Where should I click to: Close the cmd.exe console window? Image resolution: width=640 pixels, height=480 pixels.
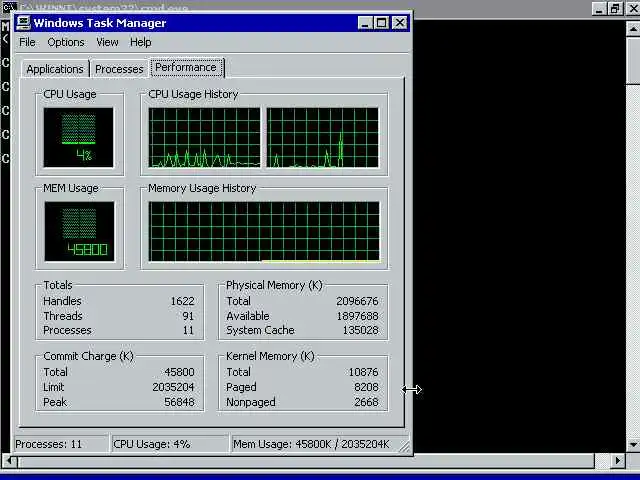click(633, 8)
